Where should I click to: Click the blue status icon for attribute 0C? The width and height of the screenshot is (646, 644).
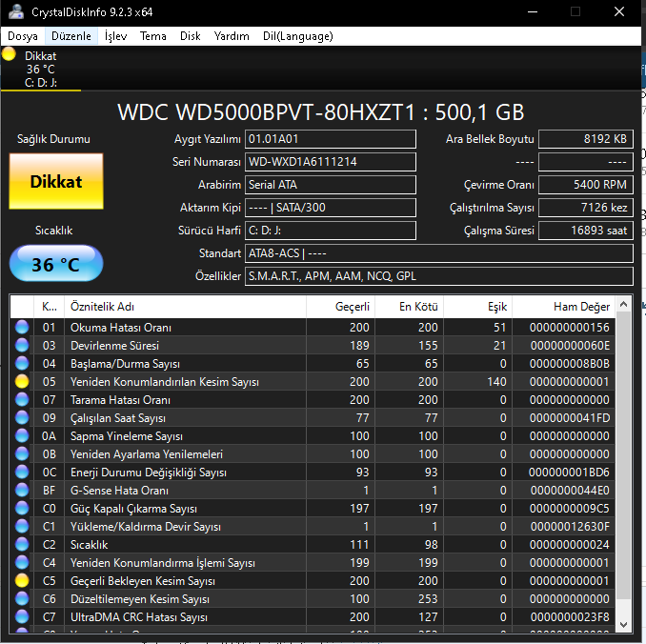point(22,473)
